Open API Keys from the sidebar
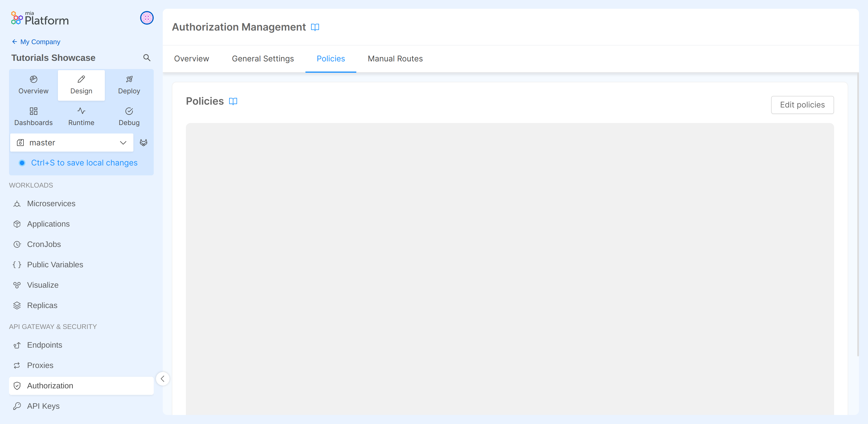Viewport: 868px width, 424px height. pos(43,406)
